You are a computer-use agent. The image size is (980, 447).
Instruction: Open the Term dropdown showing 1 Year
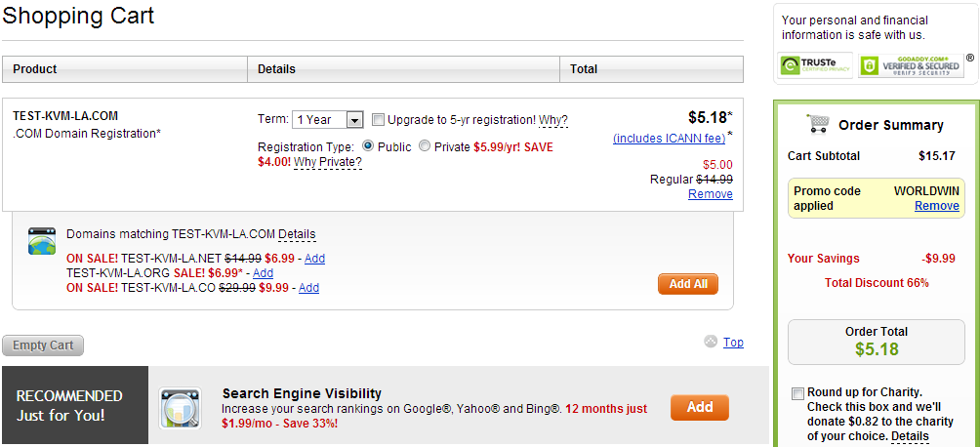click(328, 120)
